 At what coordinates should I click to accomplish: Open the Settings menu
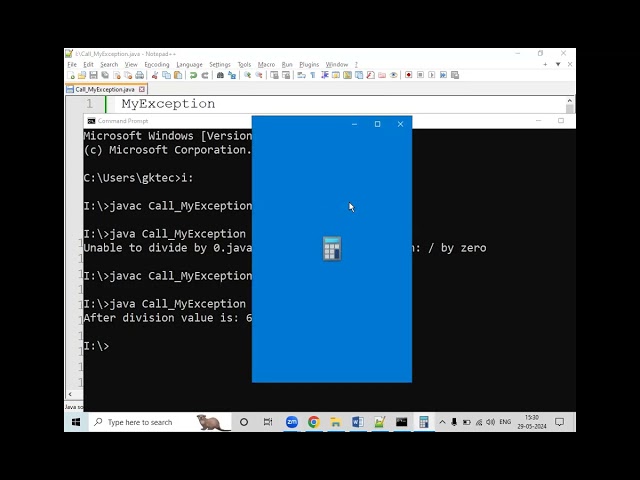click(220, 64)
